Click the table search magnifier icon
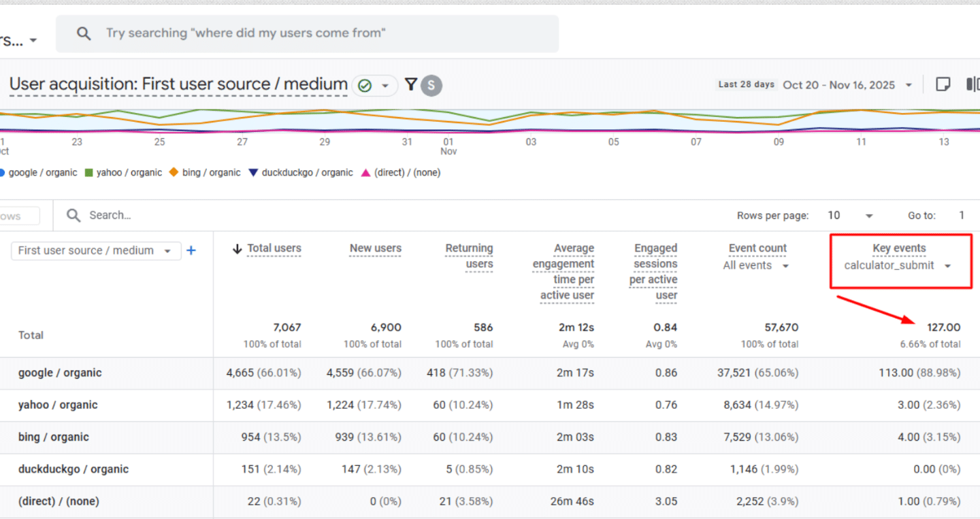980x519 pixels. [x=73, y=216]
